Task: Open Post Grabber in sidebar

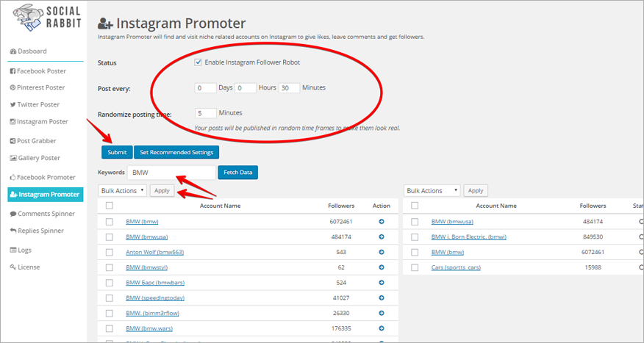Action: tap(33, 141)
